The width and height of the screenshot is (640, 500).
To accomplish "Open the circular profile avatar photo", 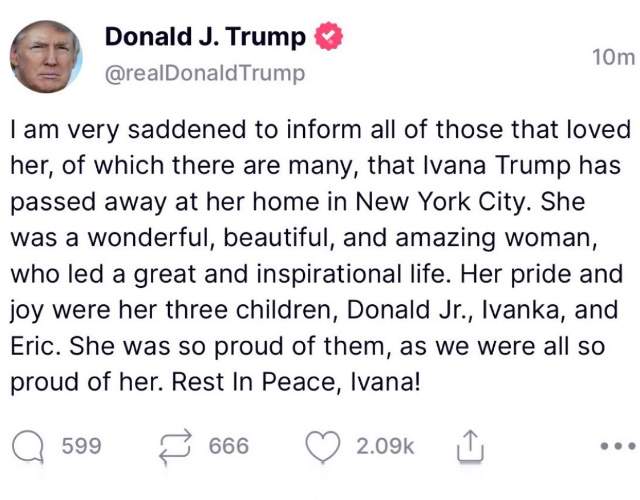I will pos(46,57).
